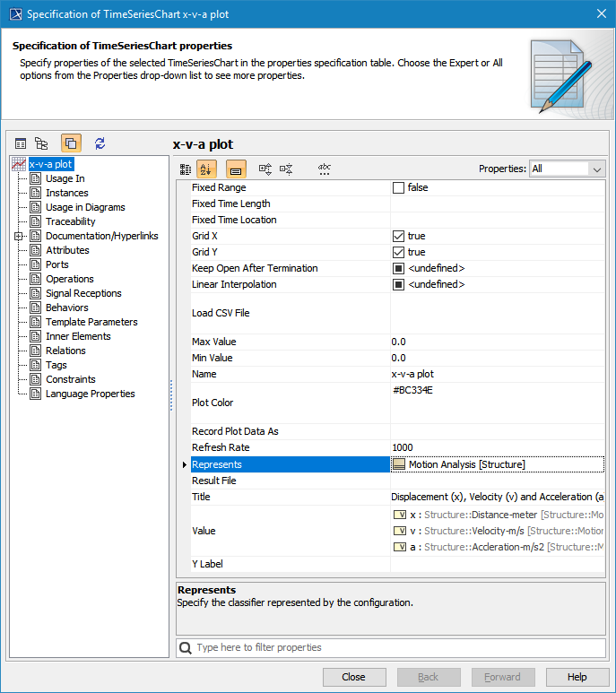Click the value property icon for x

point(400,515)
